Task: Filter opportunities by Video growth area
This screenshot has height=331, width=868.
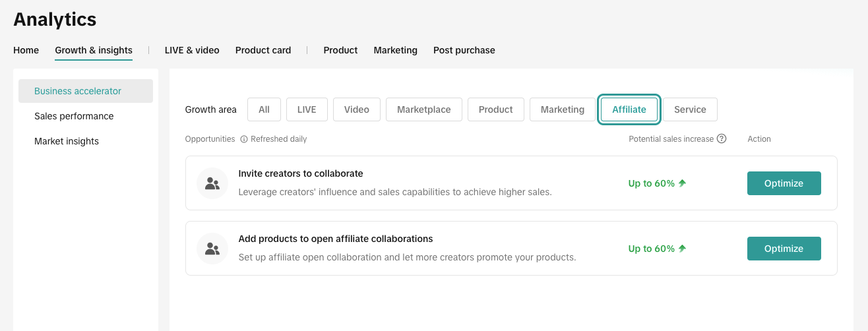Action: (356, 109)
